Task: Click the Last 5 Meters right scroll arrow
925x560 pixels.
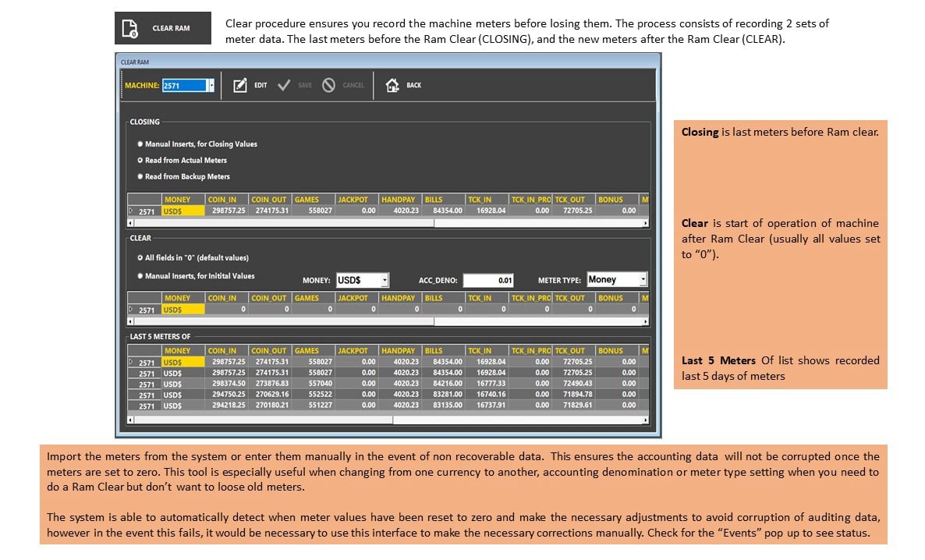Action: click(x=645, y=420)
